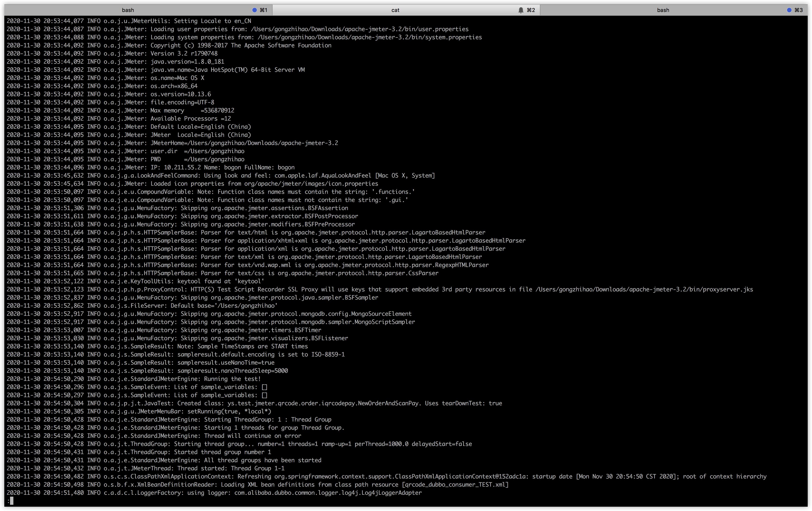Click line mentioning '.functions.' string
This screenshot has height=511, width=812.
211,192
